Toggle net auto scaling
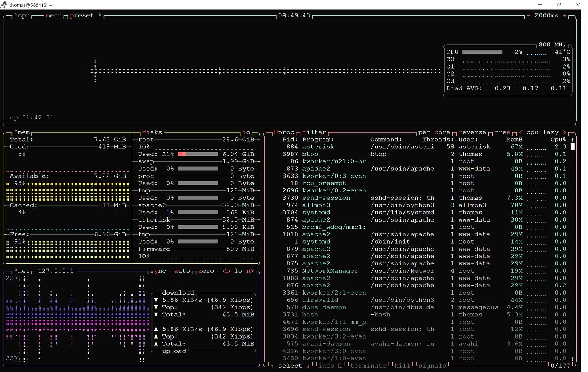The width and height of the screenshot is (588, 372). tap(182, 271)
